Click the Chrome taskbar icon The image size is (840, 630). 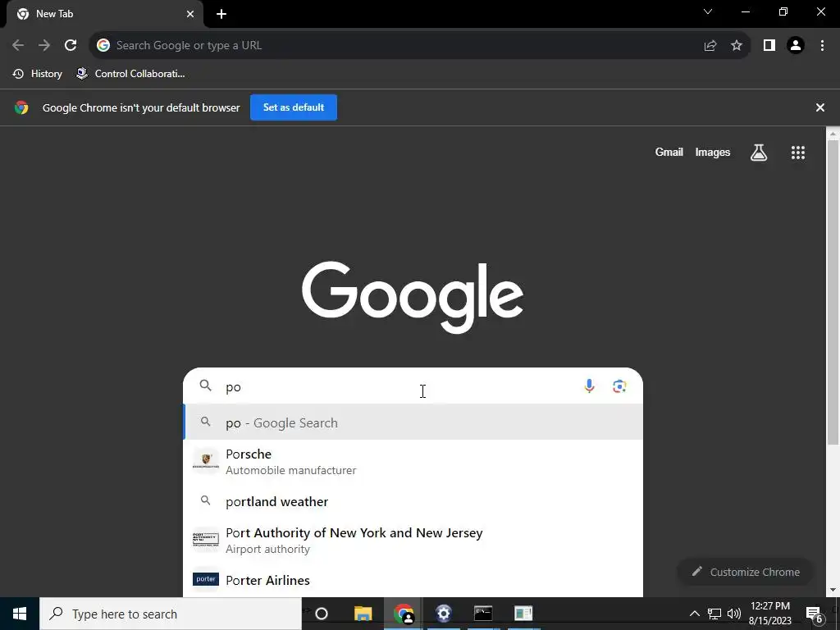click(404, 614)
